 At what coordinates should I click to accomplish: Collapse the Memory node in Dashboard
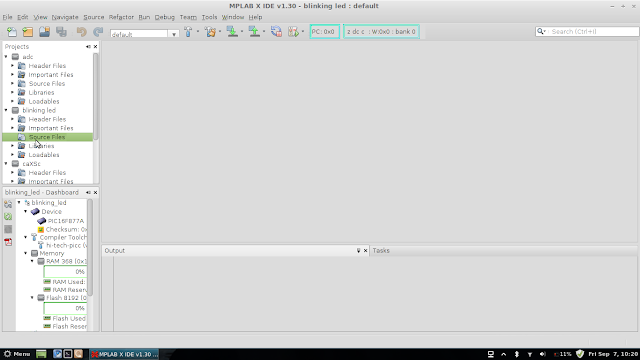click(26, 253)
